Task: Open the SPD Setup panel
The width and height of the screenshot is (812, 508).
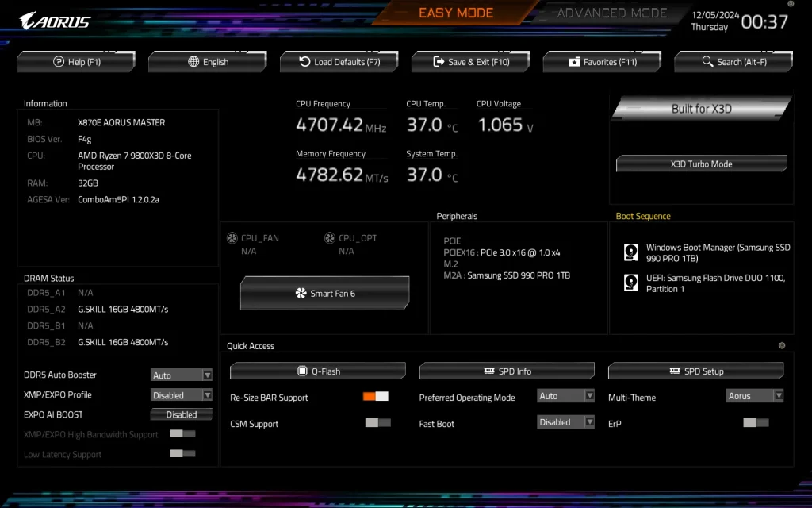Action: pos(695,370)
